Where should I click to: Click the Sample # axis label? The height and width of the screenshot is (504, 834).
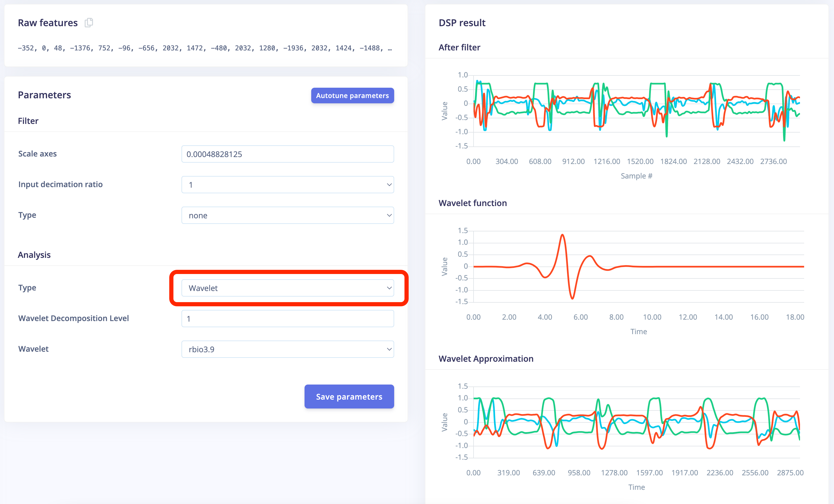tap(636, 176)
